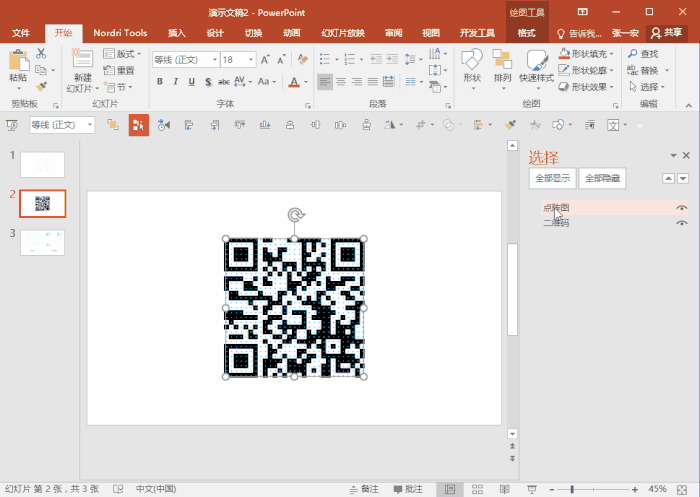Switch to slide sorter view icon

tap(477, 489)
